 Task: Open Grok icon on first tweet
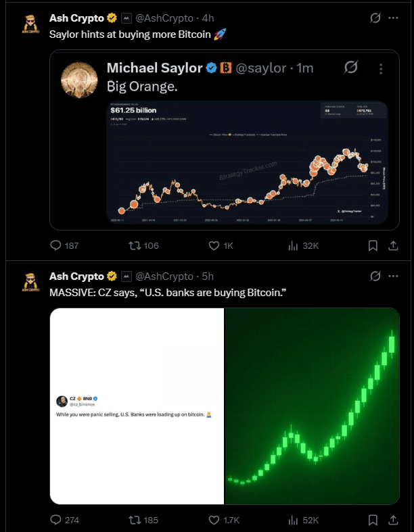(375, 18)
